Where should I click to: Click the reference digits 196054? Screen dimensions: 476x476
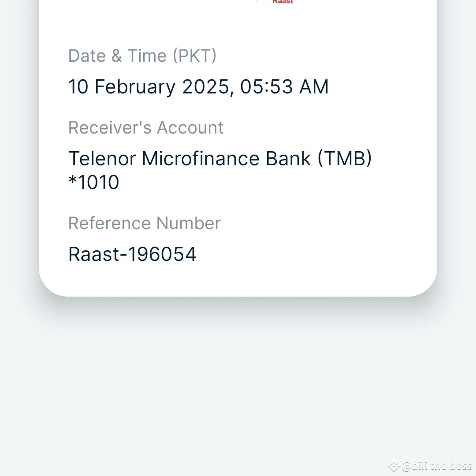[x=162, y=254]
